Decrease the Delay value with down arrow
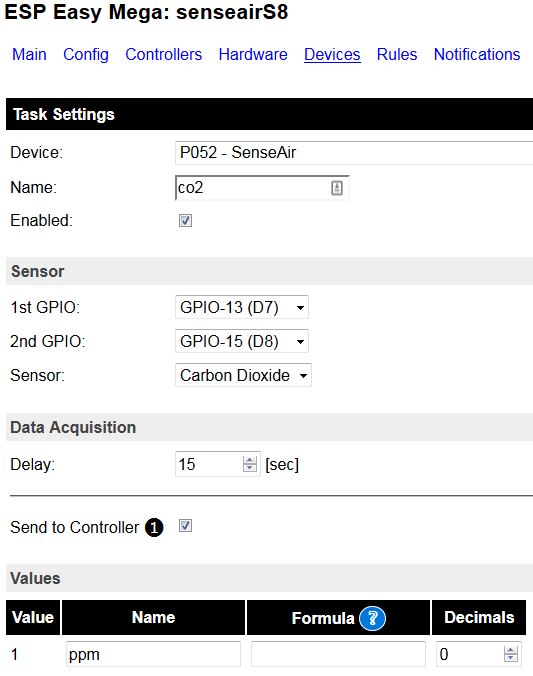Viewport: 533px width, 676px height. coord(250,468)
